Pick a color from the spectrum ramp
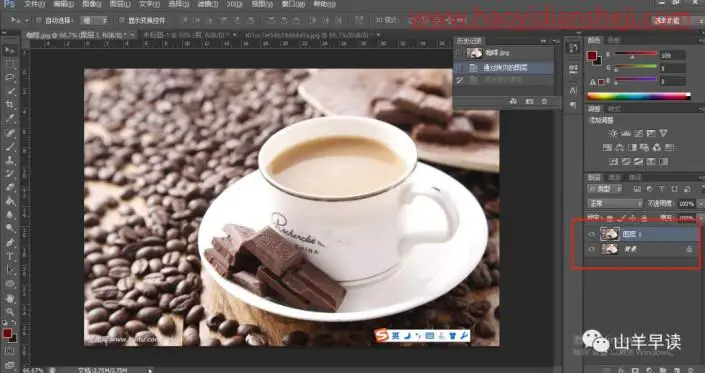The width and height of the screenshot is (705, 373). coord(638,96)
